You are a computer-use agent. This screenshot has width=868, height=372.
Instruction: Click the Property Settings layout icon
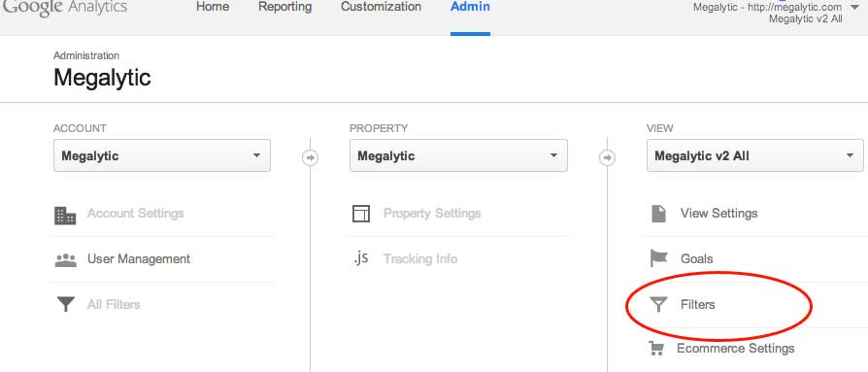(361, 214)
